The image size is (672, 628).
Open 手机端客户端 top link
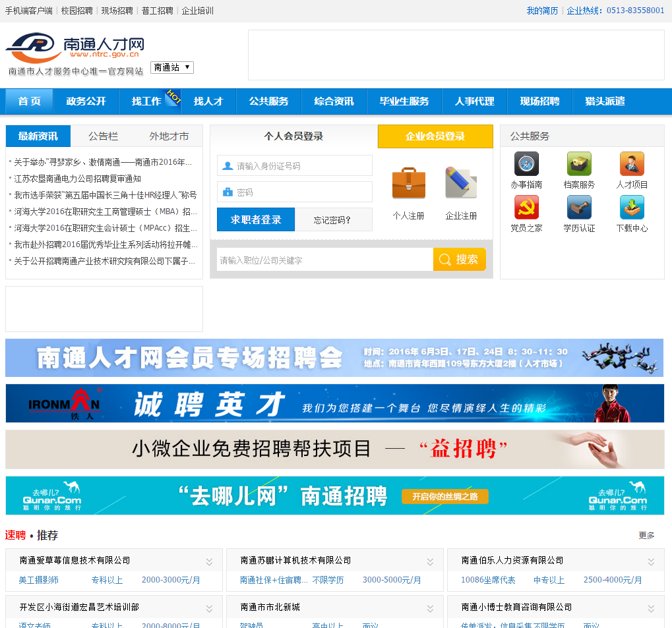29,11
